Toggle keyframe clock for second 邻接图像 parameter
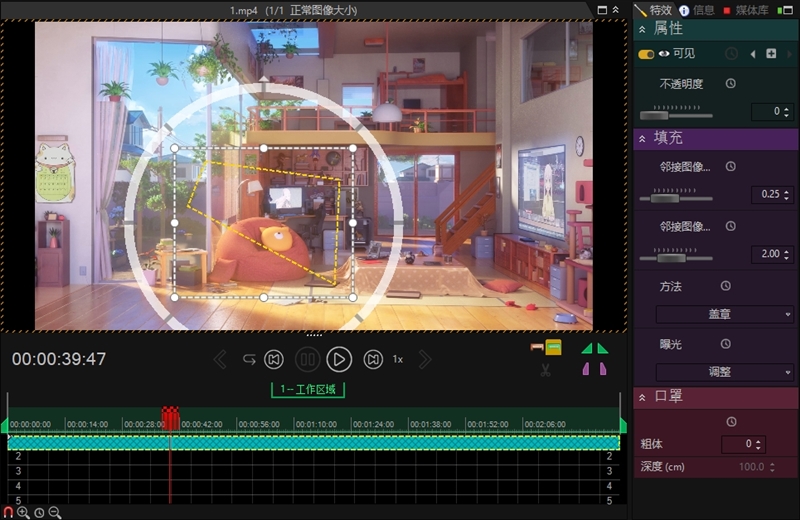The width and height of the screenshot is (800, 520). click(731, 226)
